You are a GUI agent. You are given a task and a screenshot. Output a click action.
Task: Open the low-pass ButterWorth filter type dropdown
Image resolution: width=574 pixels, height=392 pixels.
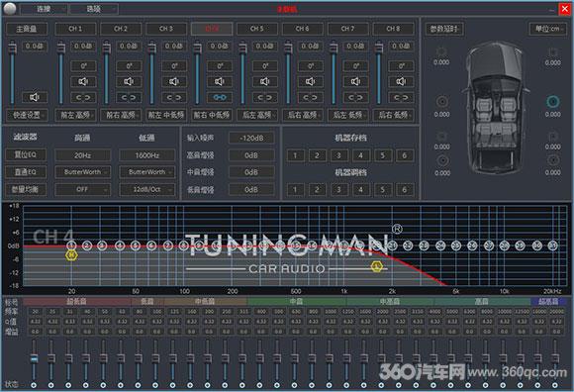(147, 172)
